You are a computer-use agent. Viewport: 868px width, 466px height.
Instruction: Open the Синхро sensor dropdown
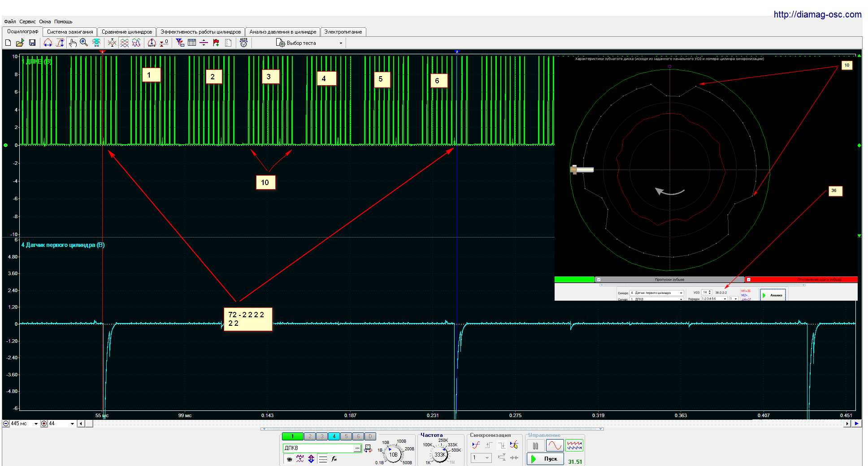656,293
